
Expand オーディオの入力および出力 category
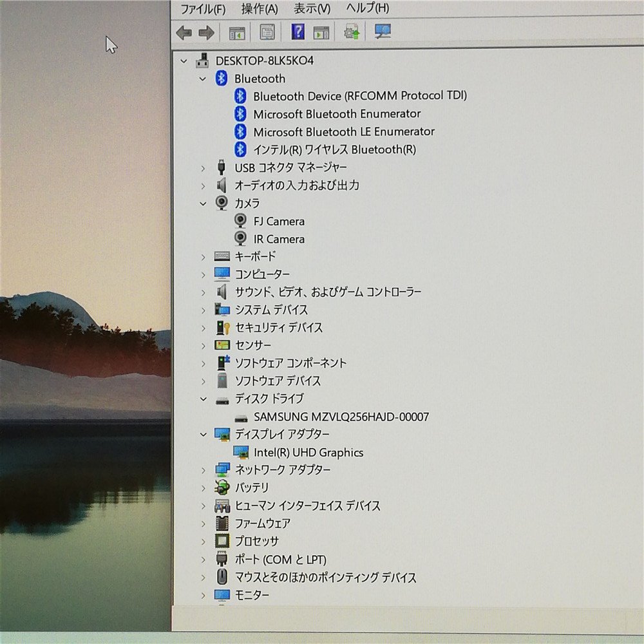pos(203,186)
